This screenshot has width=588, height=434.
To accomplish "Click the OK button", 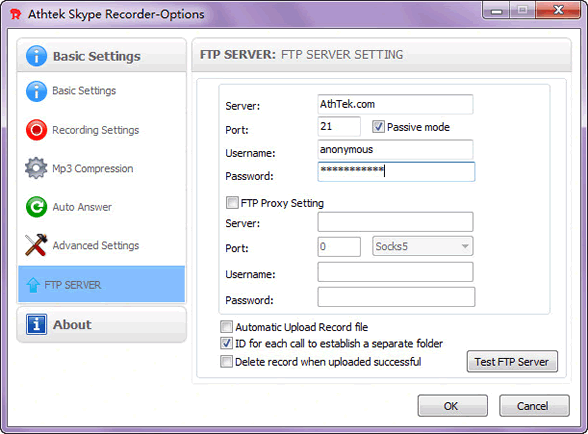I will point(453,406).
